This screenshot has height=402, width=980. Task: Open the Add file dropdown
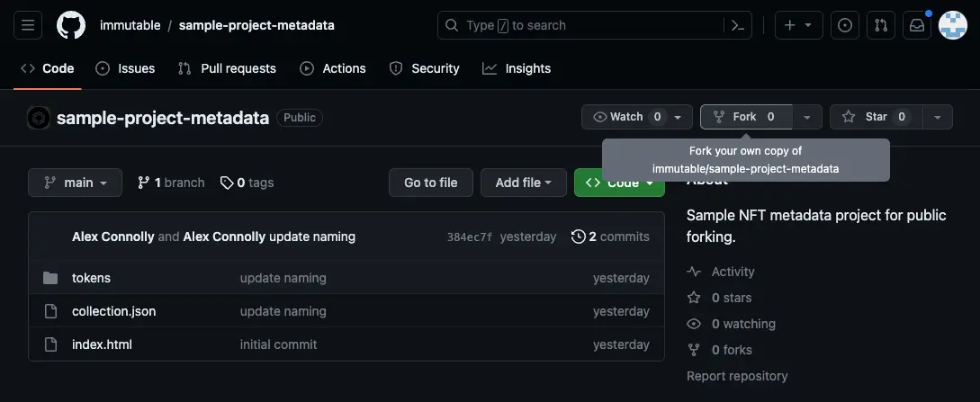tap(524, 183)
